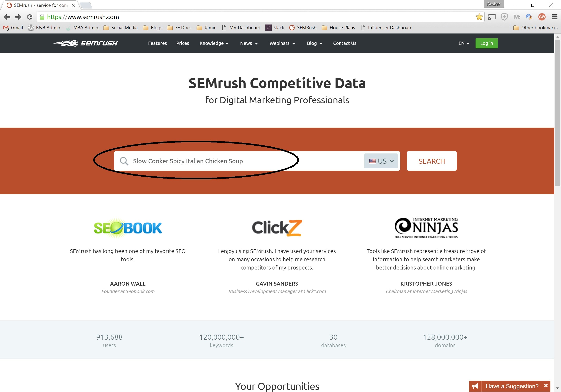The image size is (561, 392).
Task: Click the SEOBook logo
Action: click(x=128, y=228)
